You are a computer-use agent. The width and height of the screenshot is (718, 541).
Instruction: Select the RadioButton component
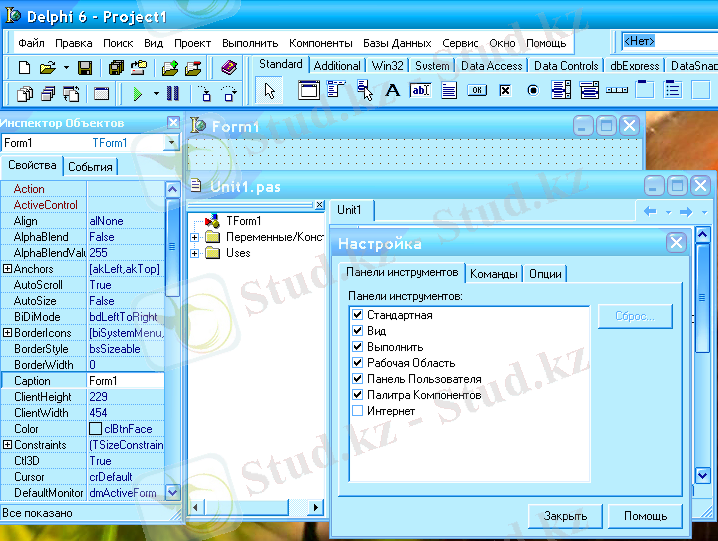pyautogui.click(x=533, y=90)
